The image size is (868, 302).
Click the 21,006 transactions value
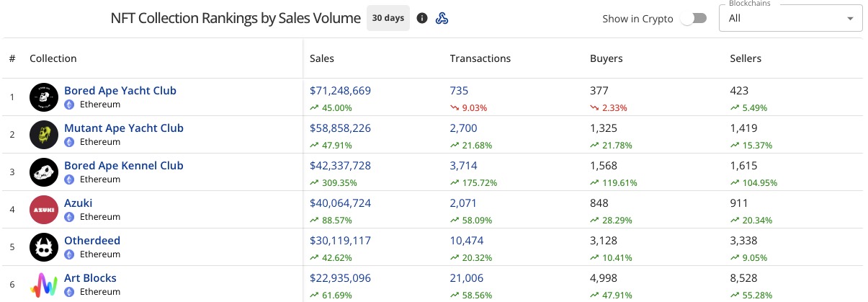(466, 278)
